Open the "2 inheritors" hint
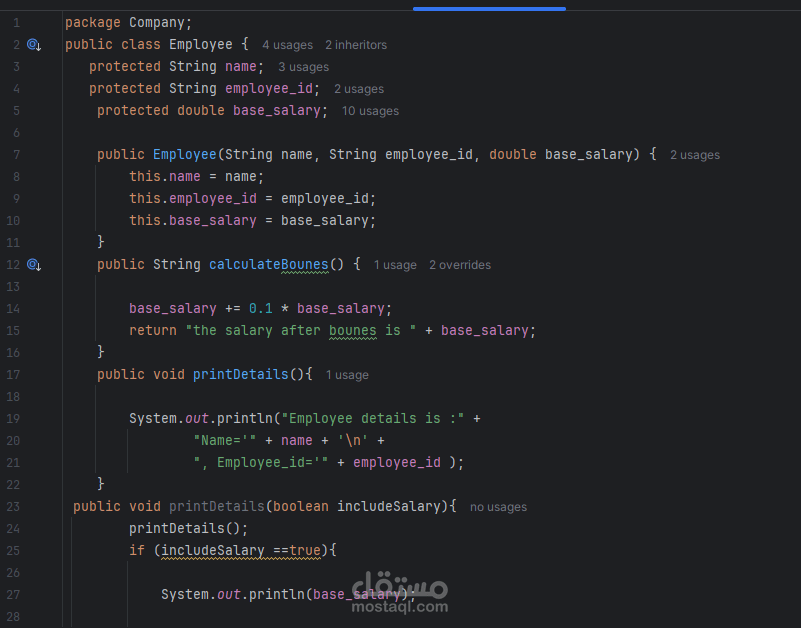The width and height of the screenshot is (801, 628). tap(356, 45)
